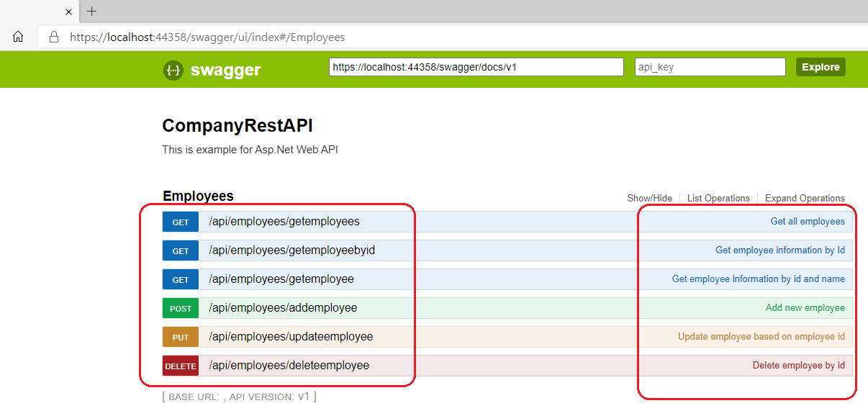Click the api_key input field

[710, 67]
